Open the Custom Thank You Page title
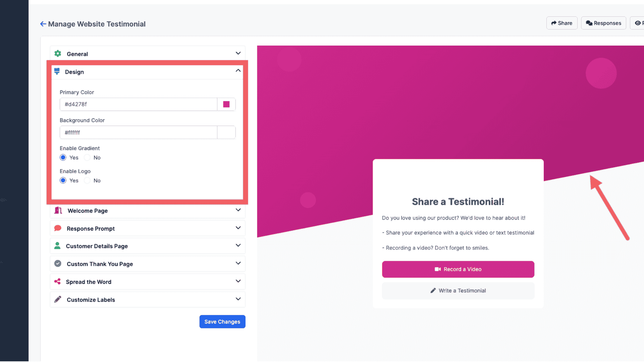This screenshot has height=362, width=644. click(100, 264)
